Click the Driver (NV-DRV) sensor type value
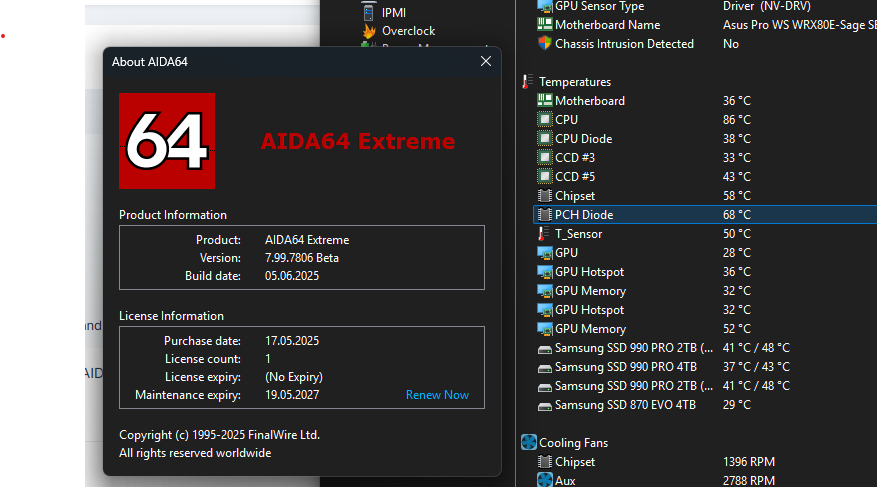 tap(766, 6)
